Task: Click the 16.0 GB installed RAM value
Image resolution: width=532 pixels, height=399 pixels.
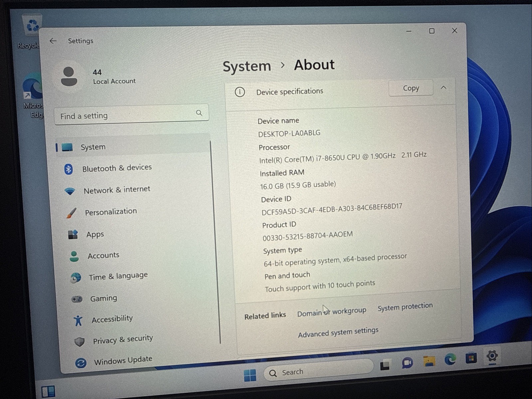Action: [298, 185]
